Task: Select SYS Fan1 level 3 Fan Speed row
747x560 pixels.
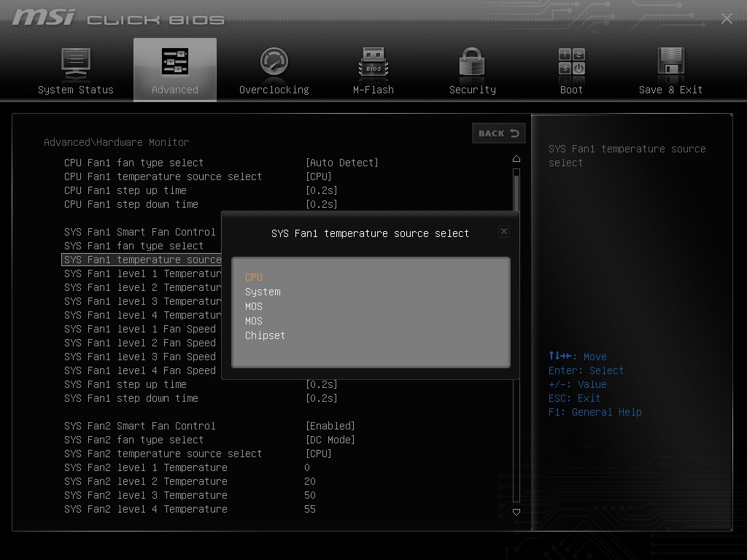Action: point(140,357)
